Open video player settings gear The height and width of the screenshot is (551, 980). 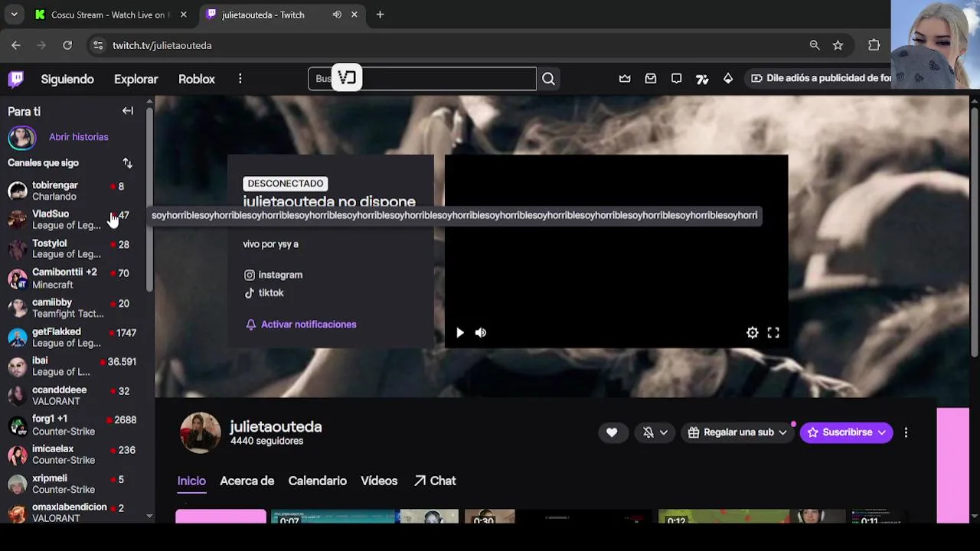pos(753,332)
